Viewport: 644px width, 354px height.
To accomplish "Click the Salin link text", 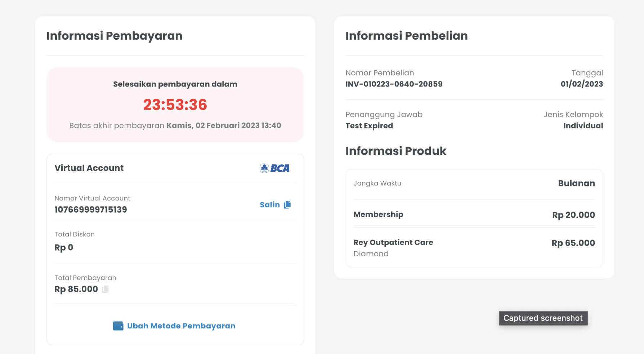I will click(x=270, y=205).
